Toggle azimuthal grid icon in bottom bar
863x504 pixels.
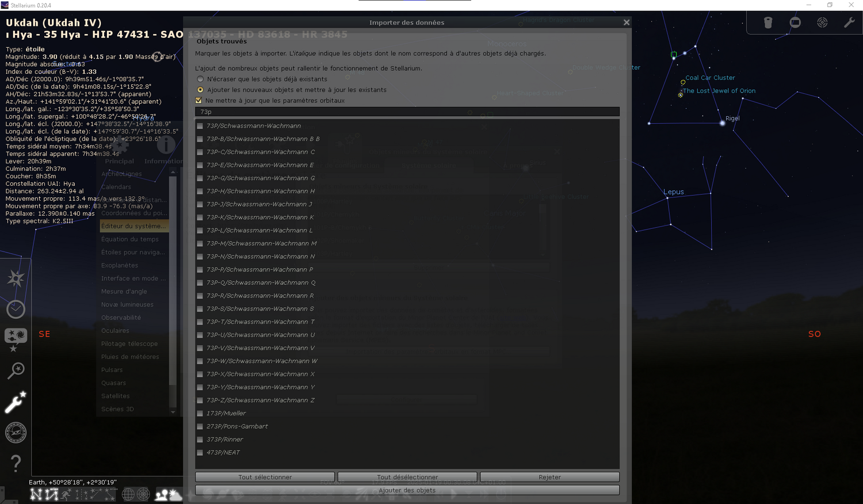point(143,494)
